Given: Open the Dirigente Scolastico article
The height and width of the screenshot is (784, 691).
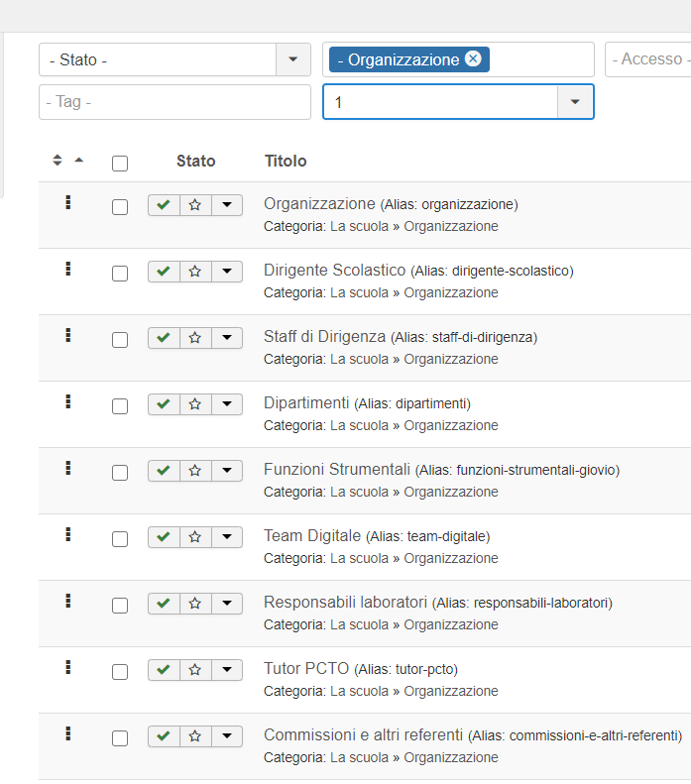Looking at the screenshot, I should click(x=334, y=270).
